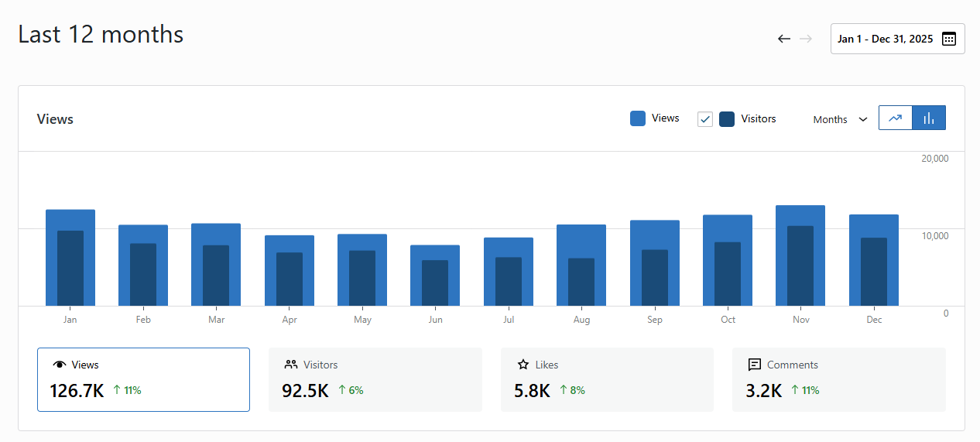Click the people icon in Visitors card
Viewport: 980px width, 442px height.
pyautogui.click(x=291, y=365)
